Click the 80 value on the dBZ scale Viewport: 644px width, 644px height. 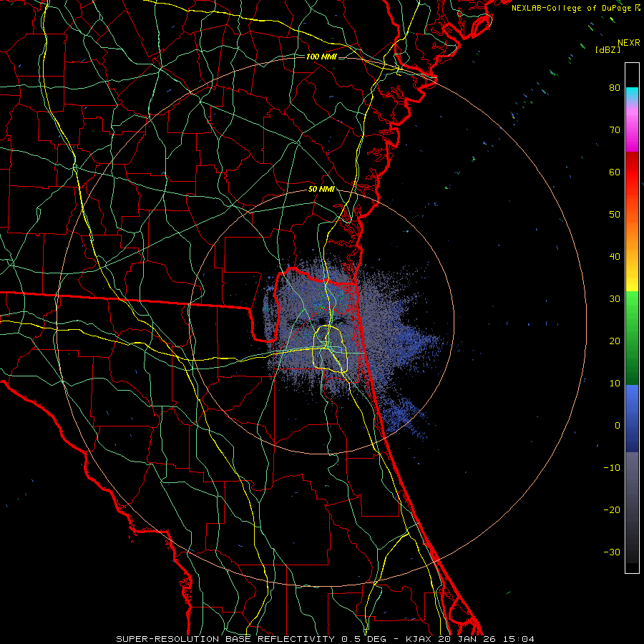[615, 88]
